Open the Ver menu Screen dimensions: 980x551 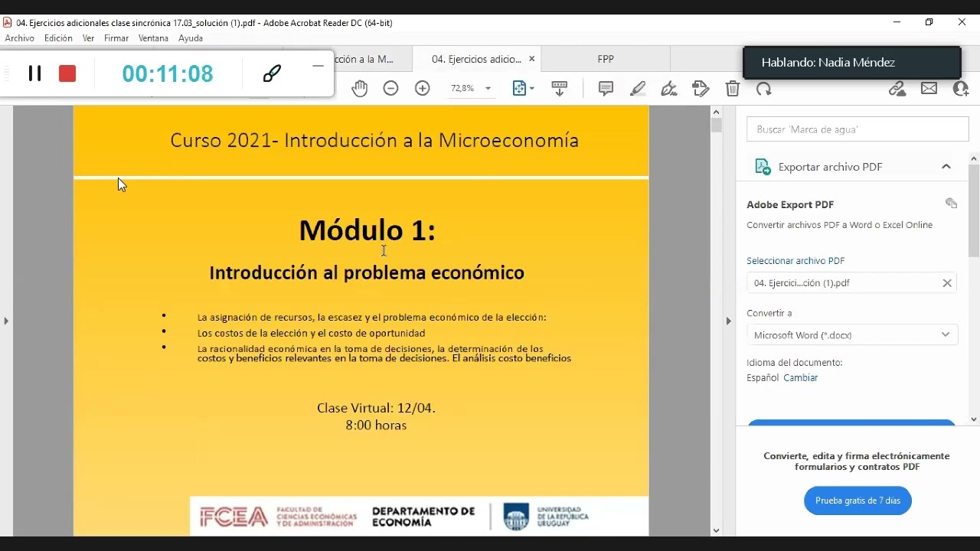89,38
